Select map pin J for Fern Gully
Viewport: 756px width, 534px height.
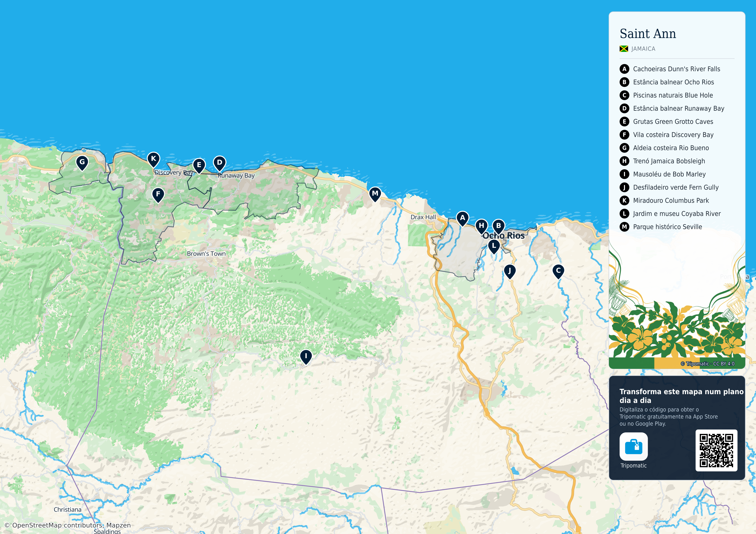[509, 271]
